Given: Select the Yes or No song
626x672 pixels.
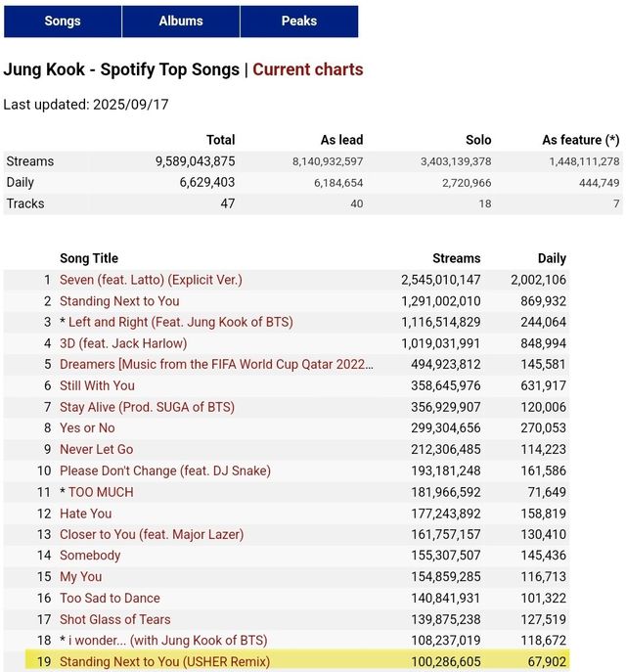Looking at the screenshot, I should pos(87,428).
